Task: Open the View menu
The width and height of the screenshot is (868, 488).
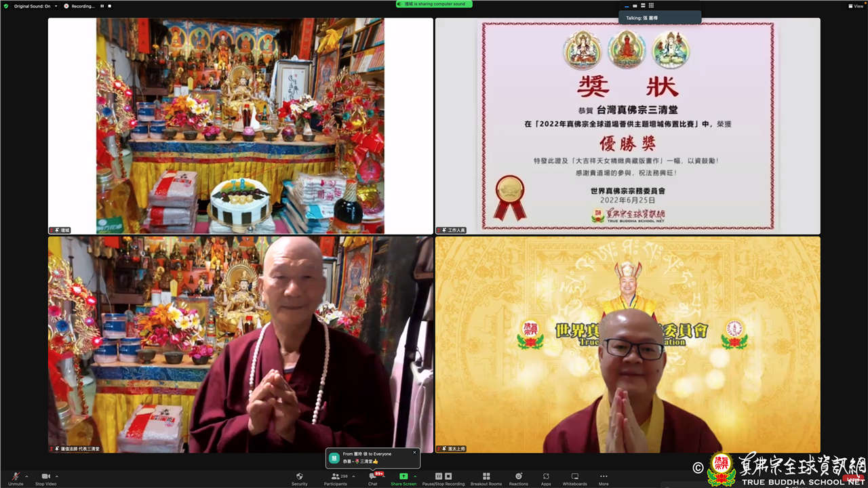Action: pyautogui.click(x=855, y=6)
